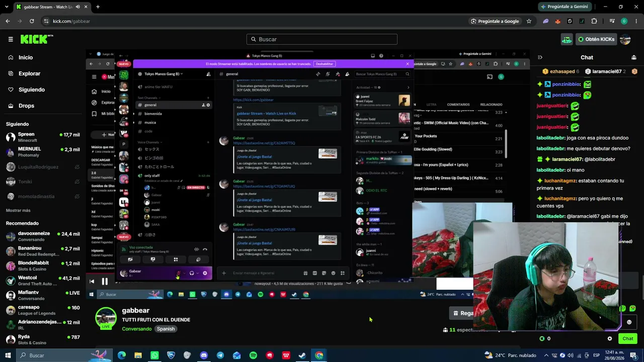Click top gifter ezhasaped in the chat header
This screenshot has width=644, height=362.
[x=561, y=71]
